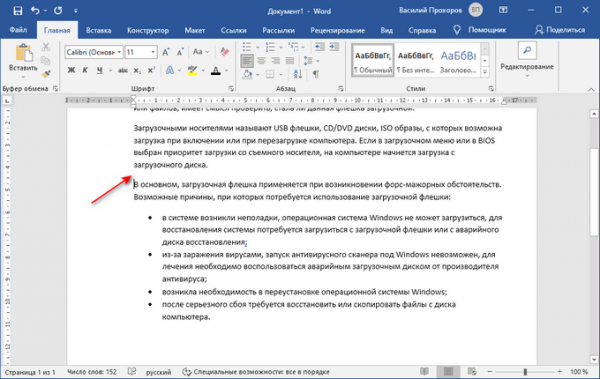Apply yellow text highlight color
The height and width of the screenshot is (379, 600).
pos(192,70)
